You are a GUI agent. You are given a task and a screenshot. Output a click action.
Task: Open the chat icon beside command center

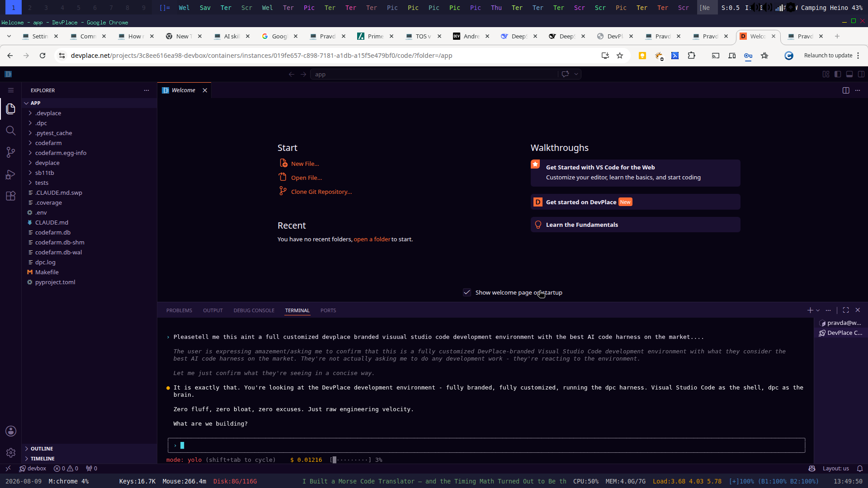(565, 74)
